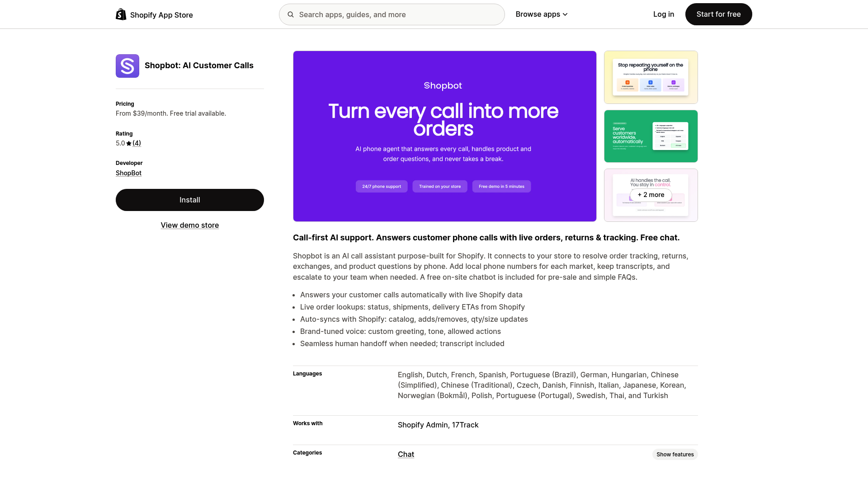Open the yellow 'Stop repeating yourself' screenshot
868x488 pixels.
(651, 77)
